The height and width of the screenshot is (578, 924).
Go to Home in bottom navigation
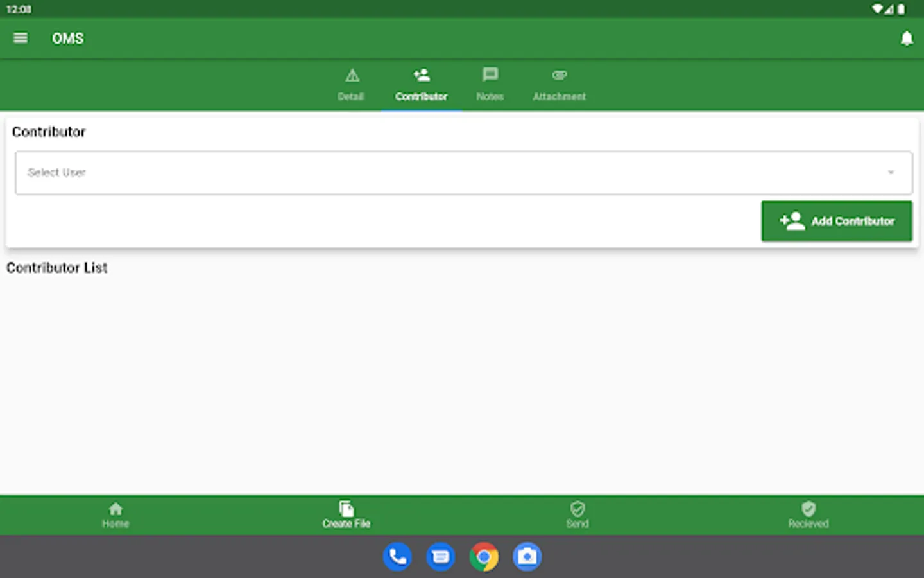pyautogui.click(x=116, y=516)
